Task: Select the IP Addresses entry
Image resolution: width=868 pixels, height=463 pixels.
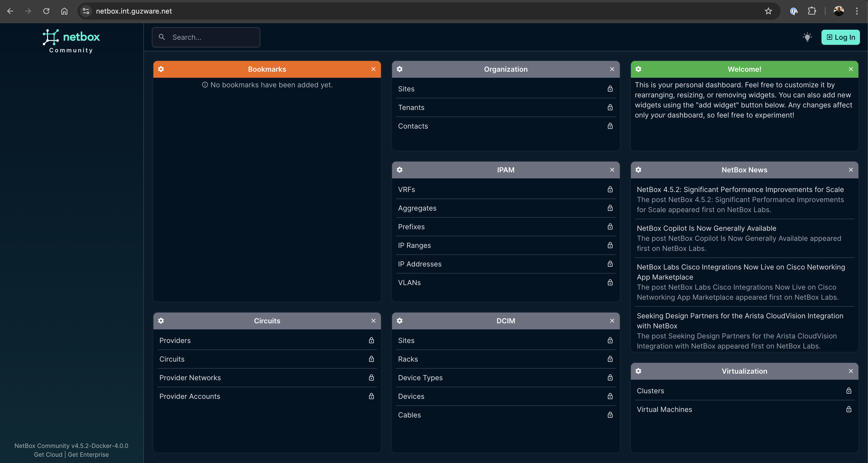Action: [x=419, y=264]
